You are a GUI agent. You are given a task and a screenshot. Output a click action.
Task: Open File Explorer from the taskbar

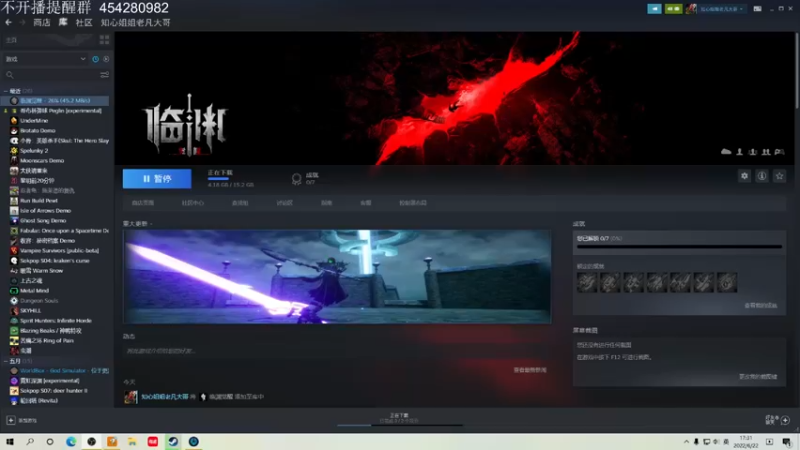click(132, 442)
